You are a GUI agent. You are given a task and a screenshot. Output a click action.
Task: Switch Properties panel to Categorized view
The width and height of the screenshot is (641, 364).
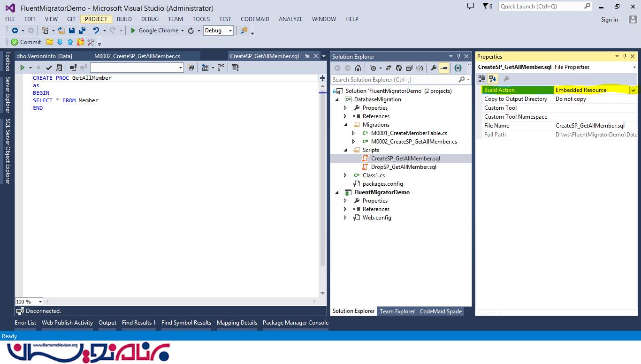(x=482, y=79)
